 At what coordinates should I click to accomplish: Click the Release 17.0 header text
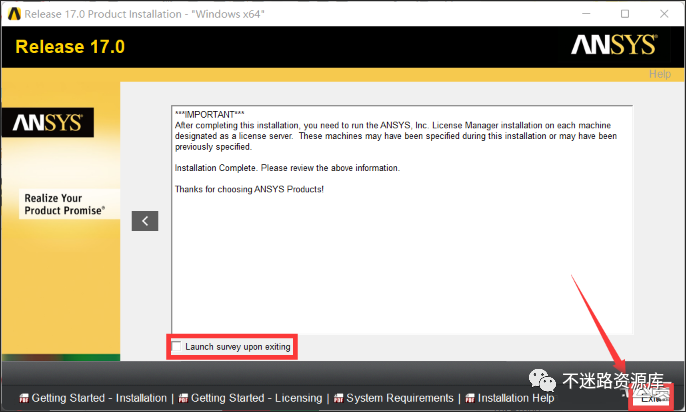(x=70, y=47)
